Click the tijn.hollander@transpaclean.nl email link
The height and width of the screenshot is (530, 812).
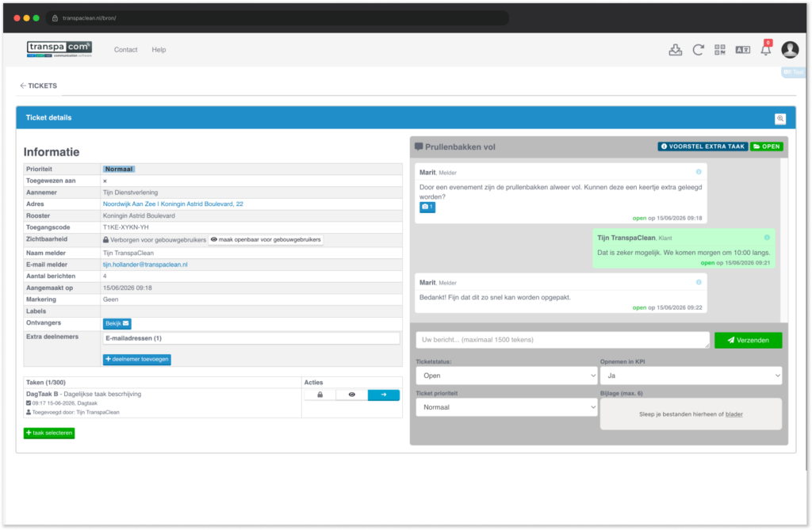[145, 265]
